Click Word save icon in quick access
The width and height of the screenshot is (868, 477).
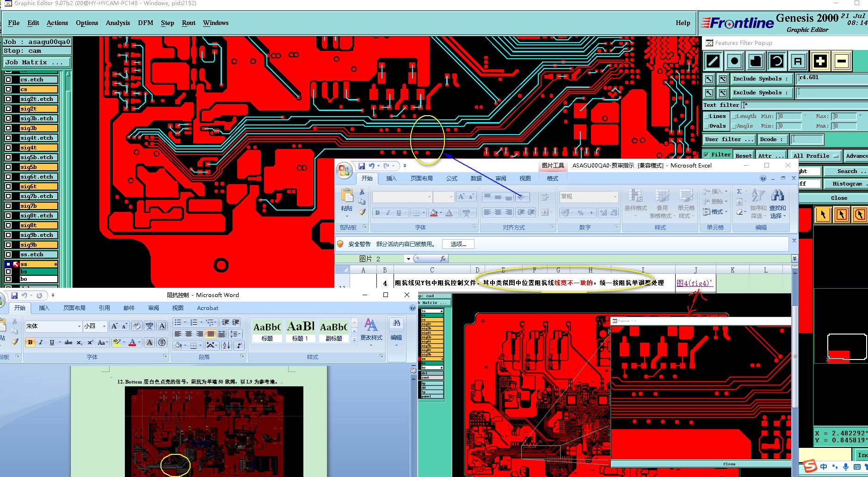point(14,295)
